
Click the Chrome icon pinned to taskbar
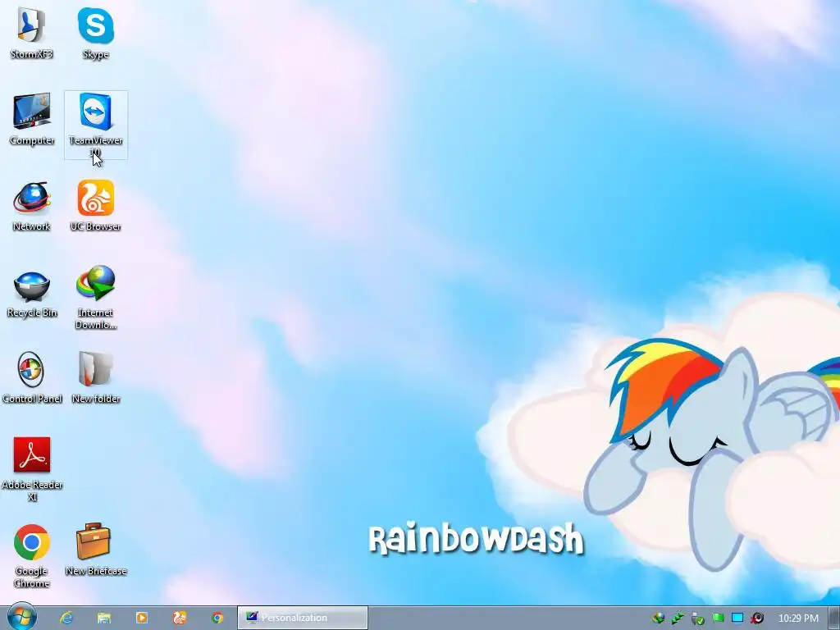click(x=217, y=618)
